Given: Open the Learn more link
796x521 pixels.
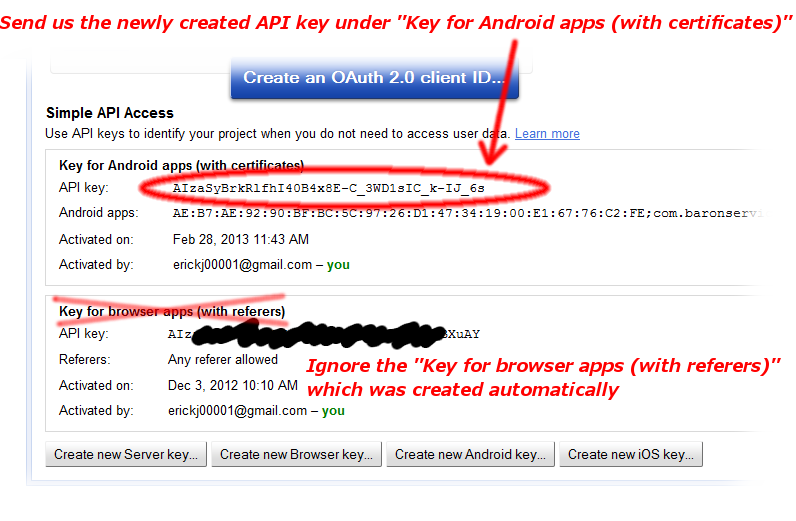Looking at the screenshot, I should point(547,134).
